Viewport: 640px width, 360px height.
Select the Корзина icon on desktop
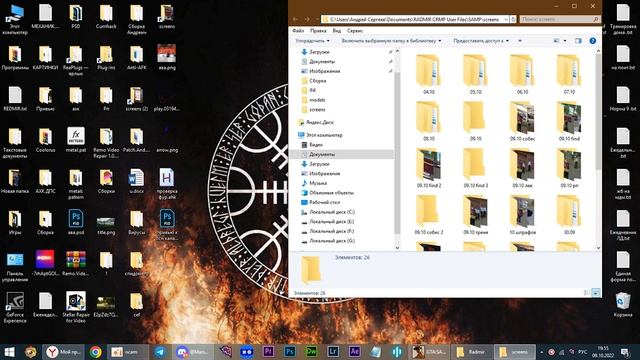623,304
